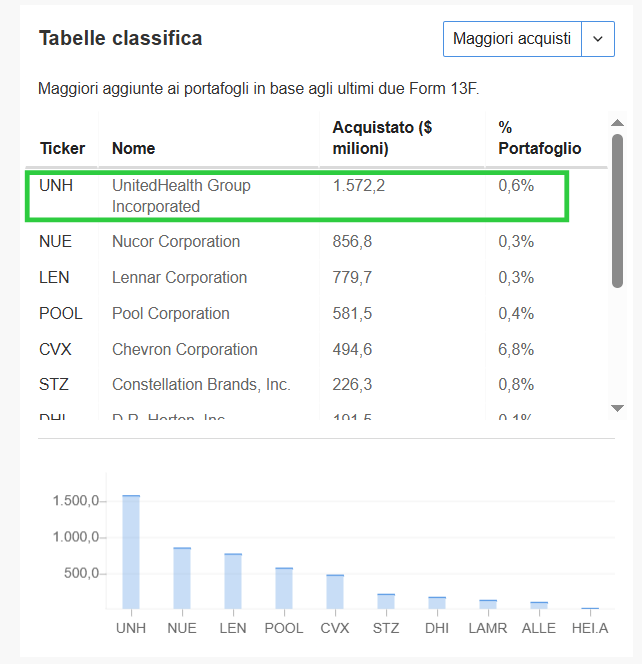Click Lennar Corporation name

(x=180, y=277)
